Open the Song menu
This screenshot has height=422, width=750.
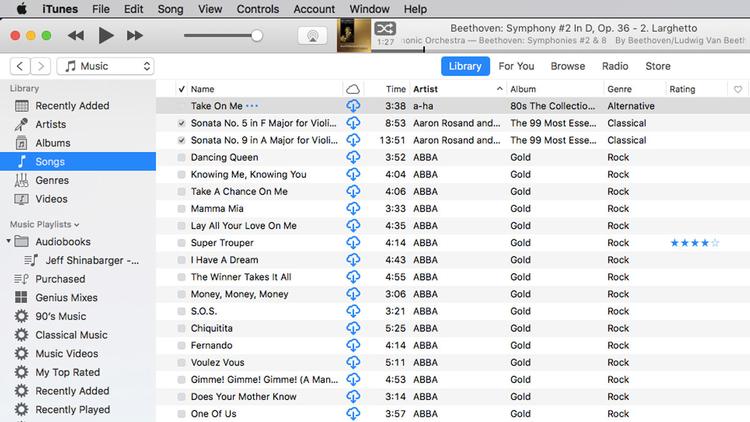click(x=170, y=9)
